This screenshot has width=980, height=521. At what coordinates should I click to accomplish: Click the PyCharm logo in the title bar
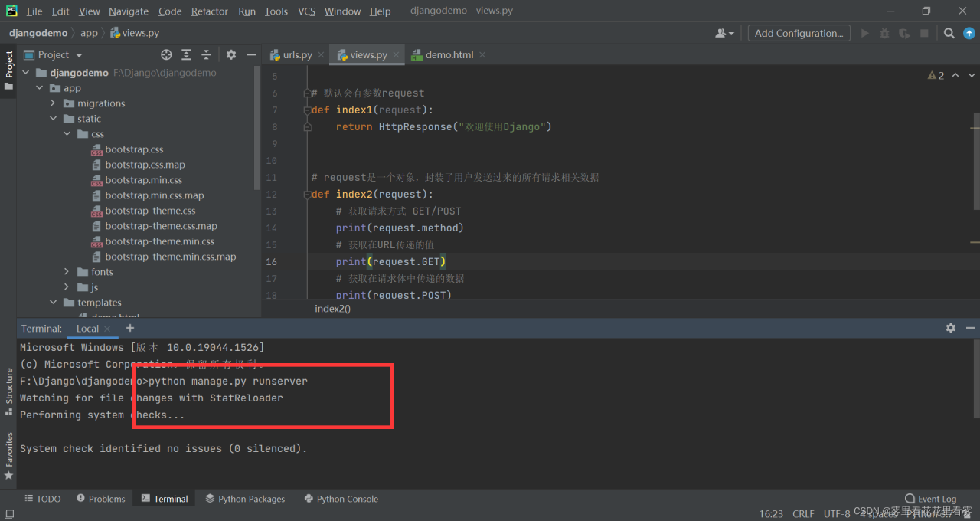[x=11, y=11]
